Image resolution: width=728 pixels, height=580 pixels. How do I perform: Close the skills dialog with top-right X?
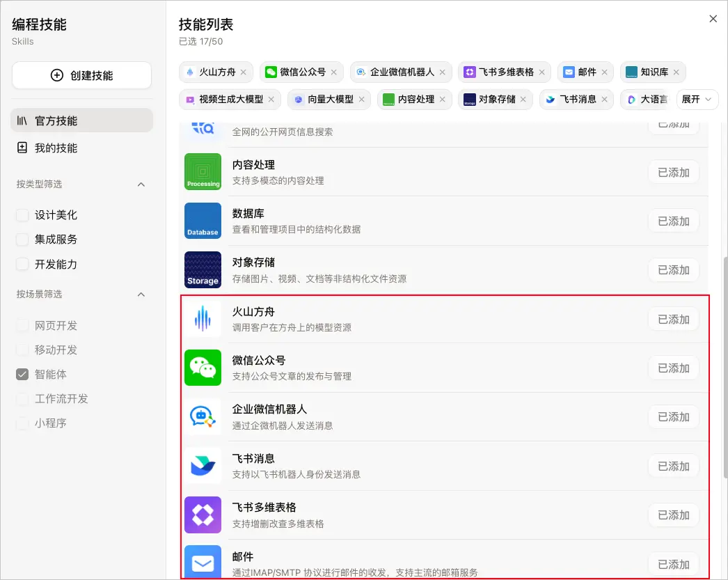[x=713, y=19]
